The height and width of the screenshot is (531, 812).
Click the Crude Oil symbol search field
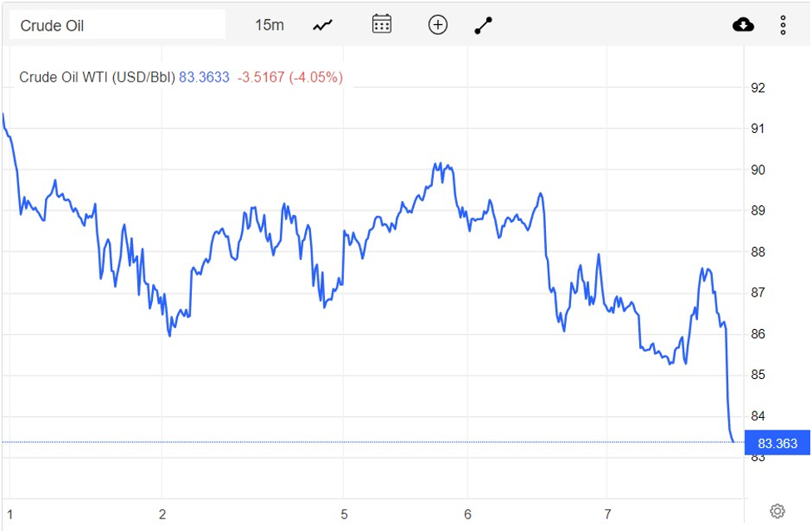coord(116,25)
